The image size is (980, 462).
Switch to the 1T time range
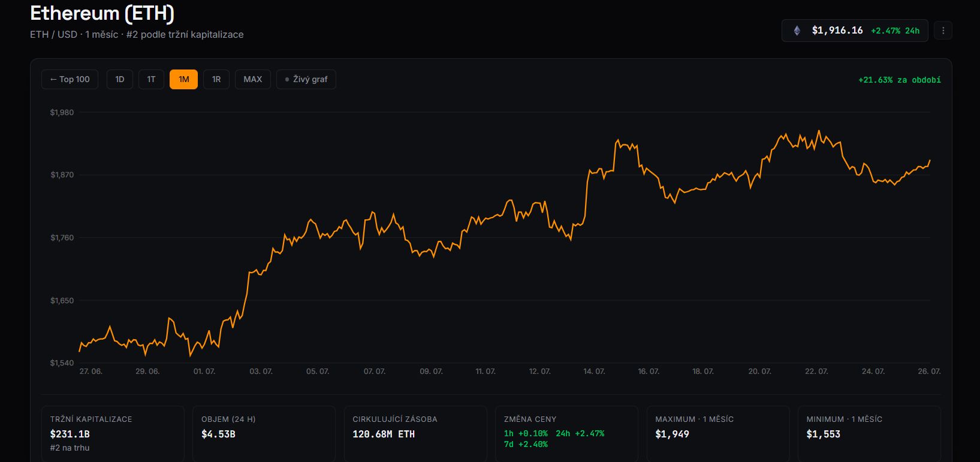point(151,79)
